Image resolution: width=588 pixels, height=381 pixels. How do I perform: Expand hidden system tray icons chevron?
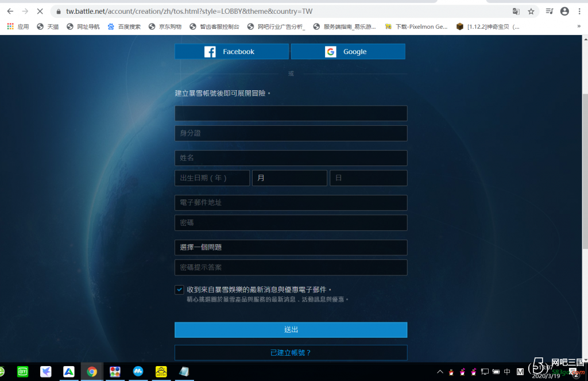tap(440, 372)
